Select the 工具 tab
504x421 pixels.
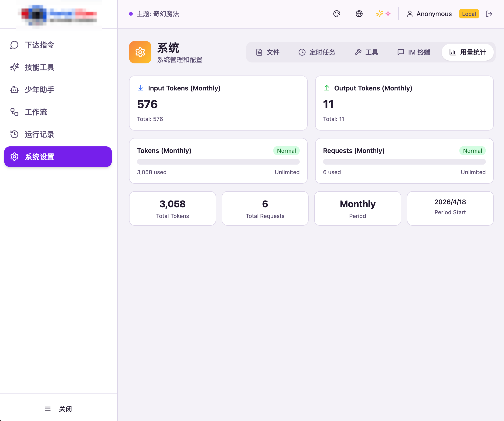coord(366,52)
